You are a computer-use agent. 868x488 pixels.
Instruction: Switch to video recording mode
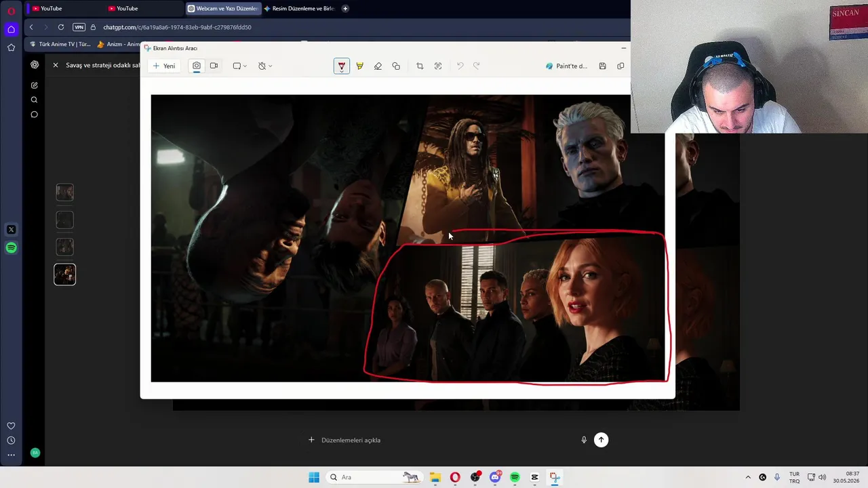coord(214,66)
